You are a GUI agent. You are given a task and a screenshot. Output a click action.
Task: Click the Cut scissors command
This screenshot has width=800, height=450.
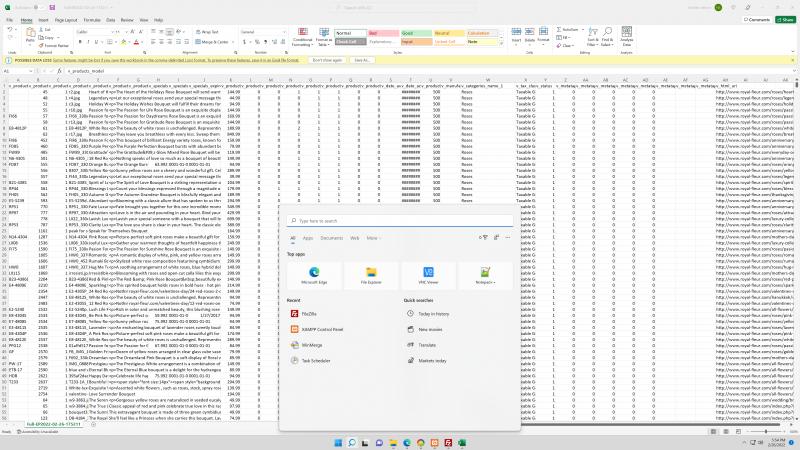tap(45, 30)
